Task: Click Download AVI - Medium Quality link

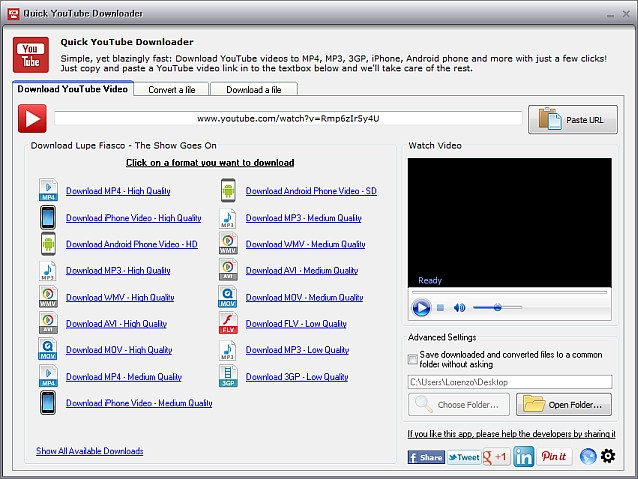Action: point(302,271)
